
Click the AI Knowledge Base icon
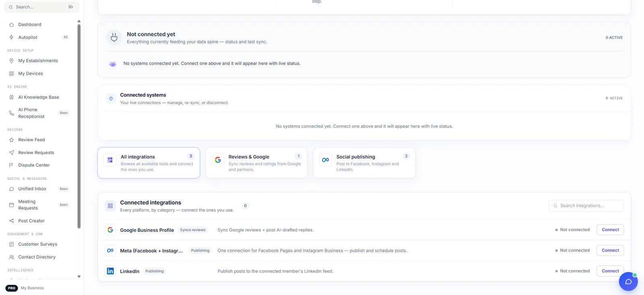tap(11, 97)
